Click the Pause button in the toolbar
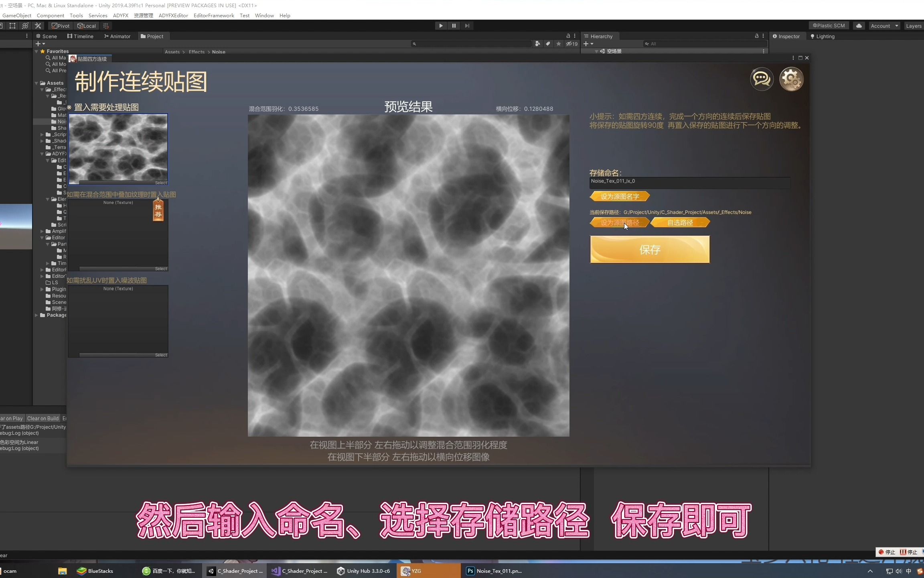The height and width of the screenshot is (578, 924). tap(454, 25)
